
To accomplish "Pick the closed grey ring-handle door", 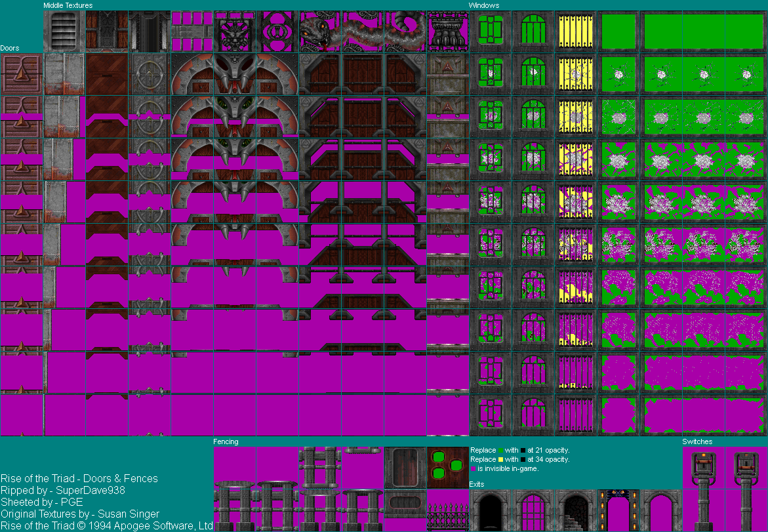I will 150,74.
